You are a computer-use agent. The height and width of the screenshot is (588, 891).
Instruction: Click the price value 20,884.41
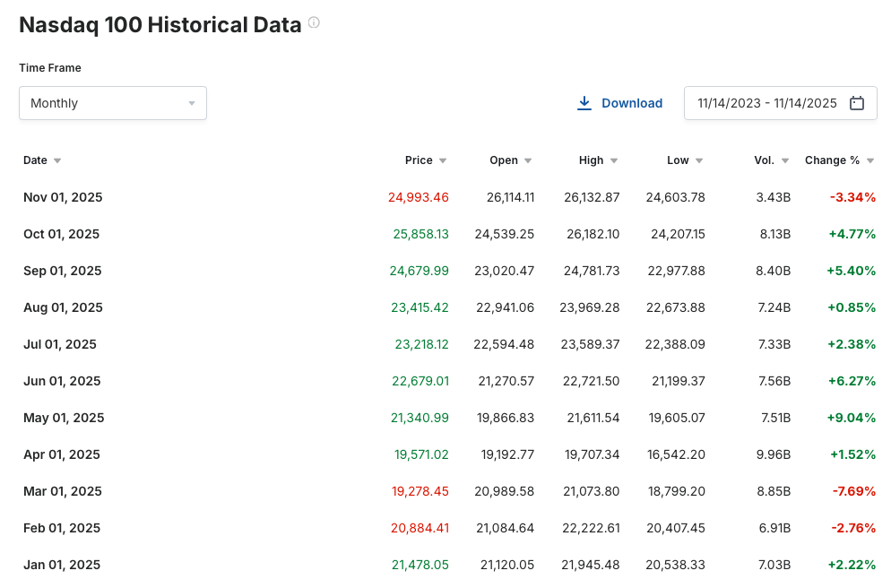[420, 528]
